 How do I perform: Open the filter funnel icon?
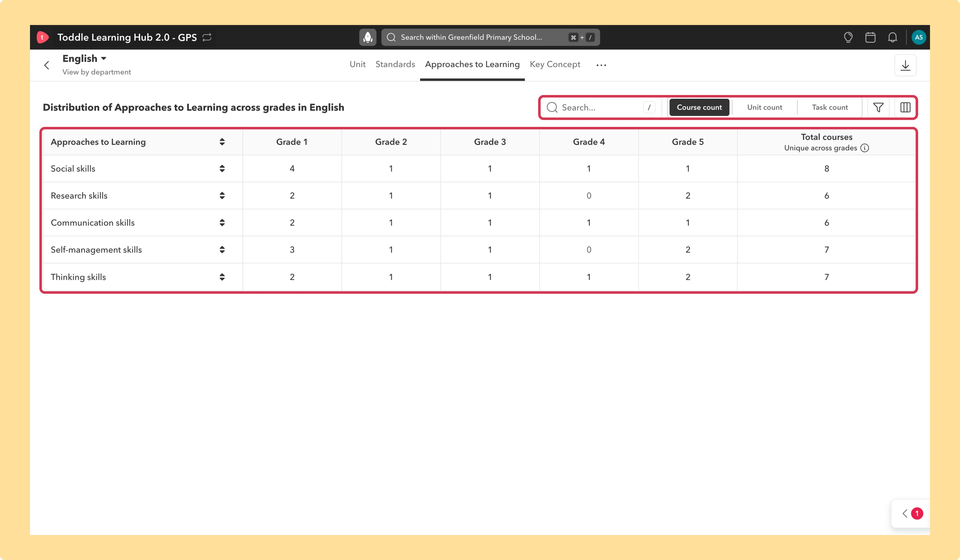point(878,107)
